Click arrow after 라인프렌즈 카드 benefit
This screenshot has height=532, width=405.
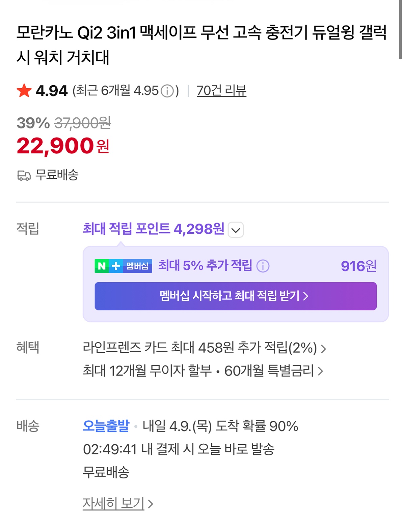[323, 348]
